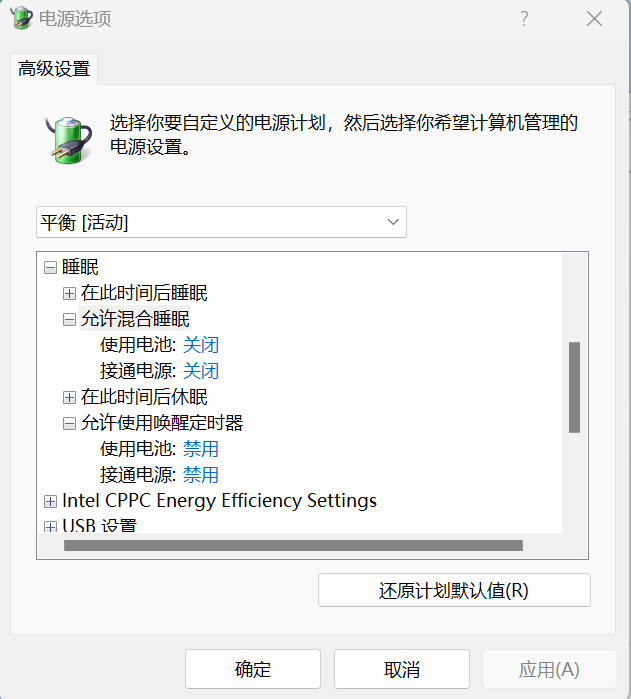Expand the USB 设置 node

pos(50,527)
